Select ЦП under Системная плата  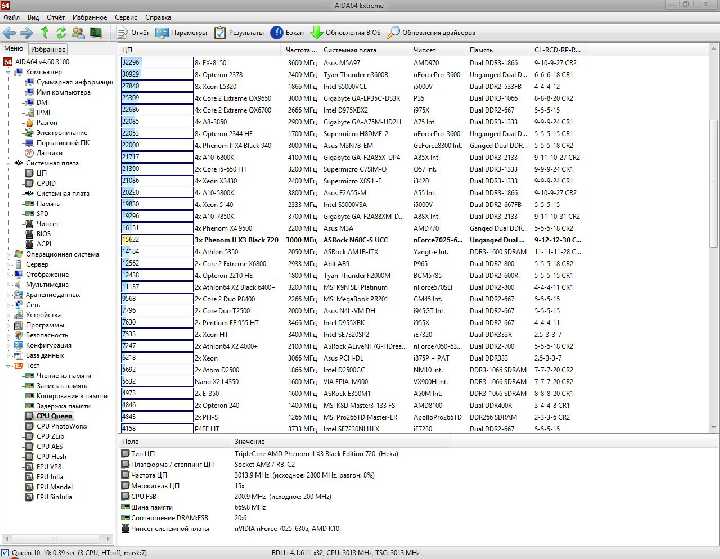[x=36, y=173]
